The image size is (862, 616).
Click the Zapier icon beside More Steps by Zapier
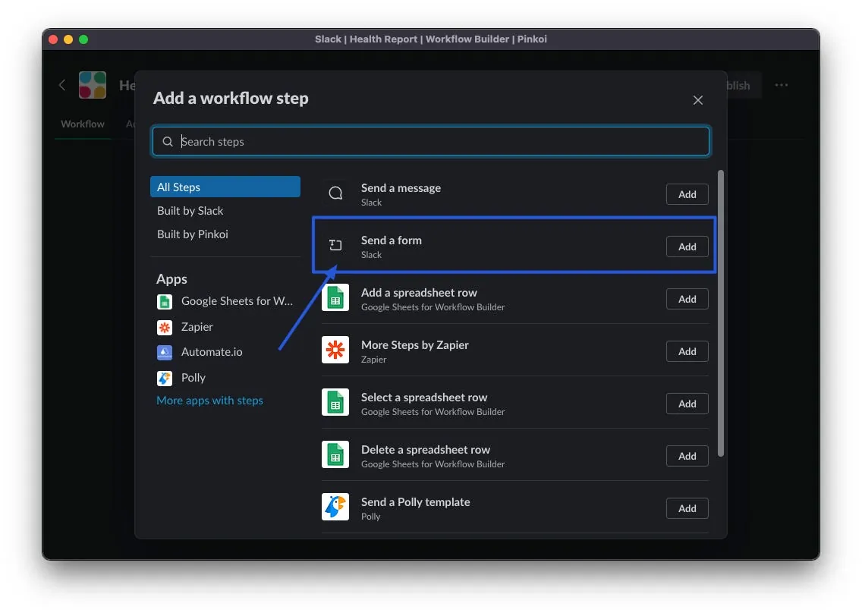(x=335, y=350)
